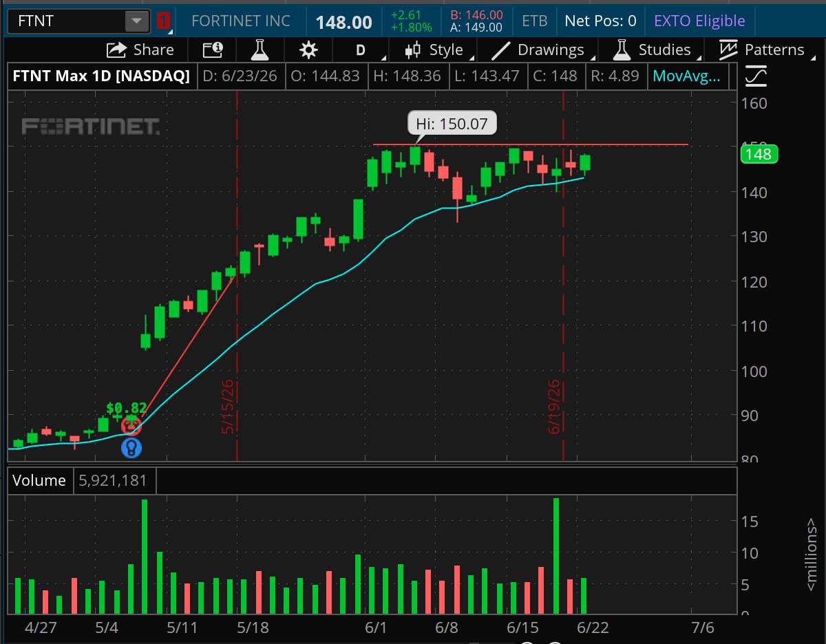
Task: Click the $0.82 dividend marker
Action: pyautogui.click(x=126, y=408)
